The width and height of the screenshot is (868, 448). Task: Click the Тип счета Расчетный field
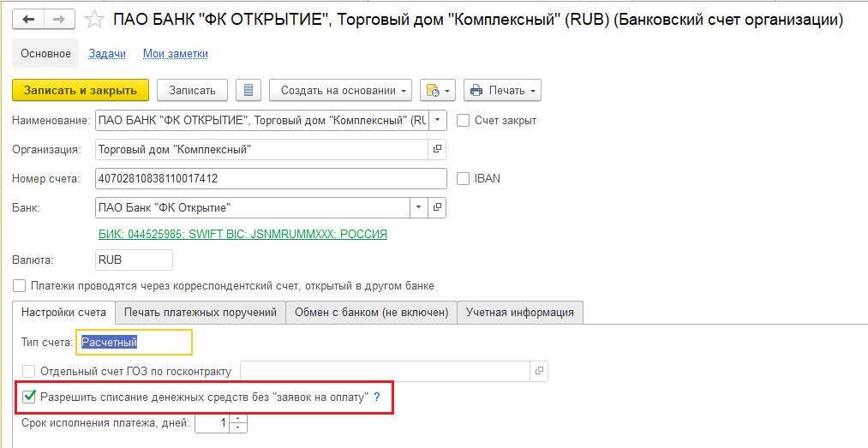click(135, 343)
